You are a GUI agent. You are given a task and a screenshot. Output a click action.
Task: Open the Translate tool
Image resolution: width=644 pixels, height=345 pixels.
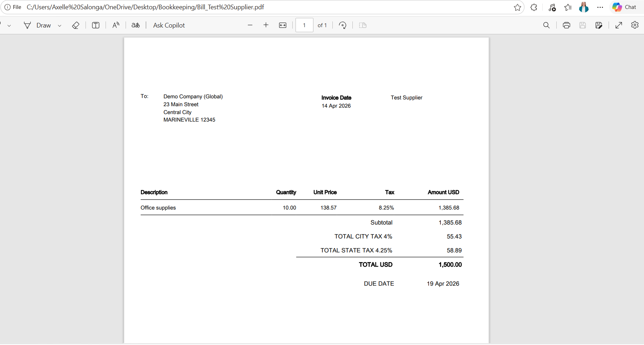point(136,25)
